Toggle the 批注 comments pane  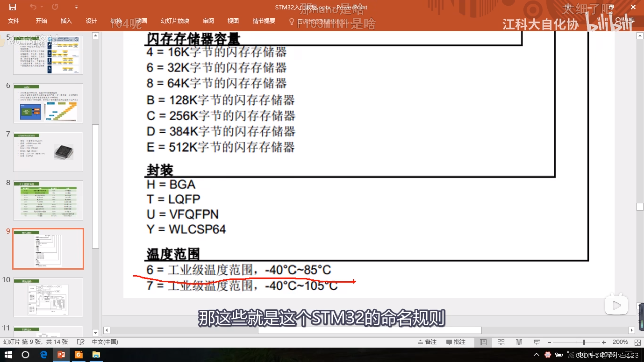tap(455, 342)
